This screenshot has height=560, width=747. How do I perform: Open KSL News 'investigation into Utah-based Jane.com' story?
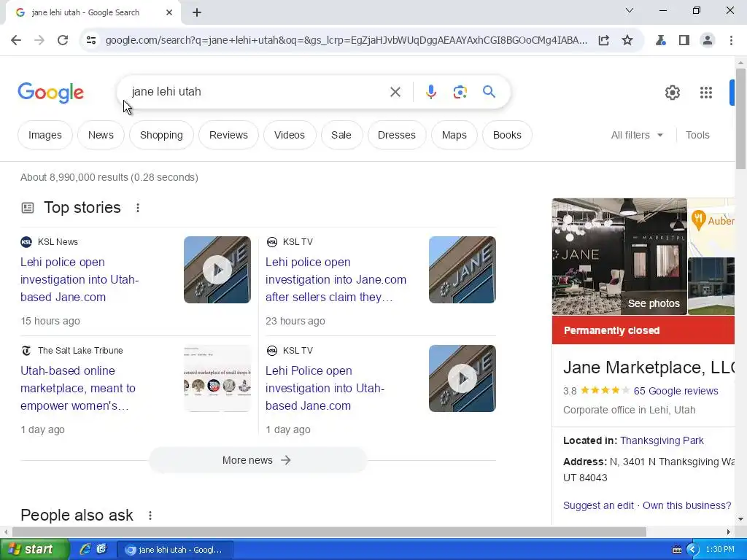80,279
